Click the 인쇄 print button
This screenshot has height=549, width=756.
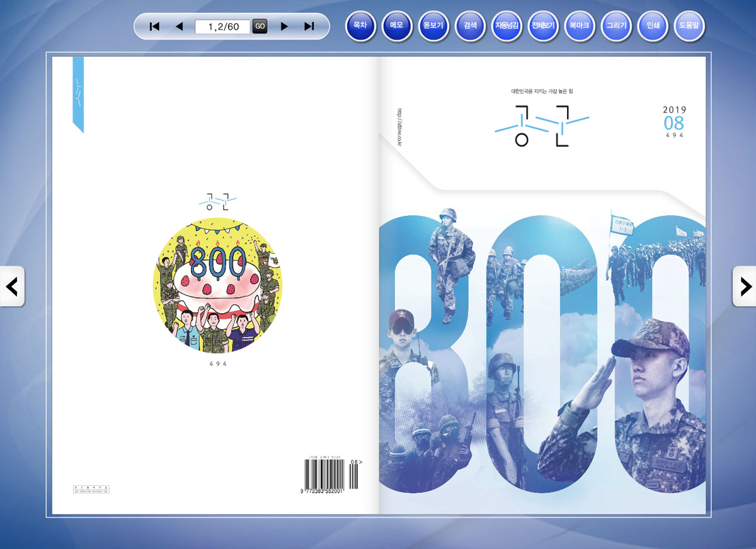tap(653, 26)
